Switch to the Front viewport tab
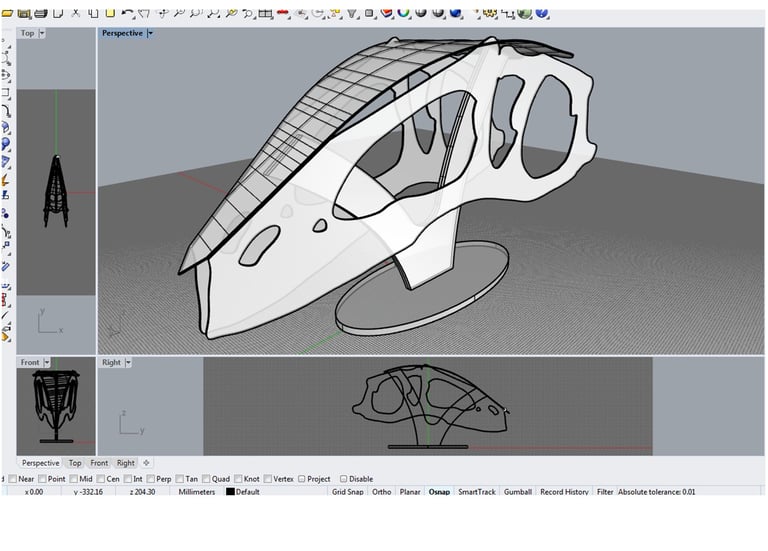768x551 pixels. coord(99,463)
